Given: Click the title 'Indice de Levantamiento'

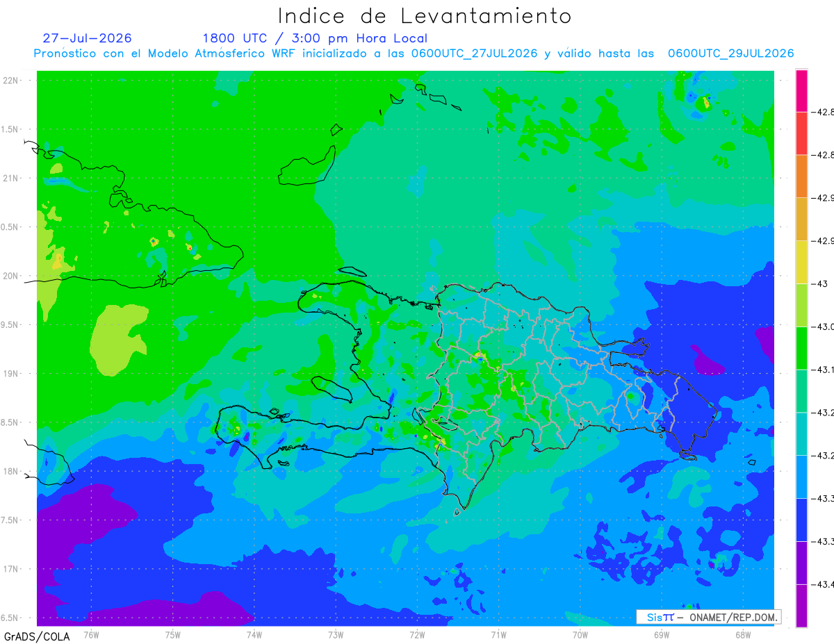Looking at the screenshot, I should pos(425,15).
